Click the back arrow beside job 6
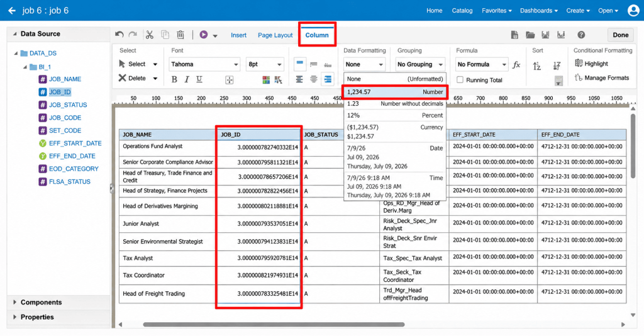Viewport: 644px width, 336px height. coord(12,11)
